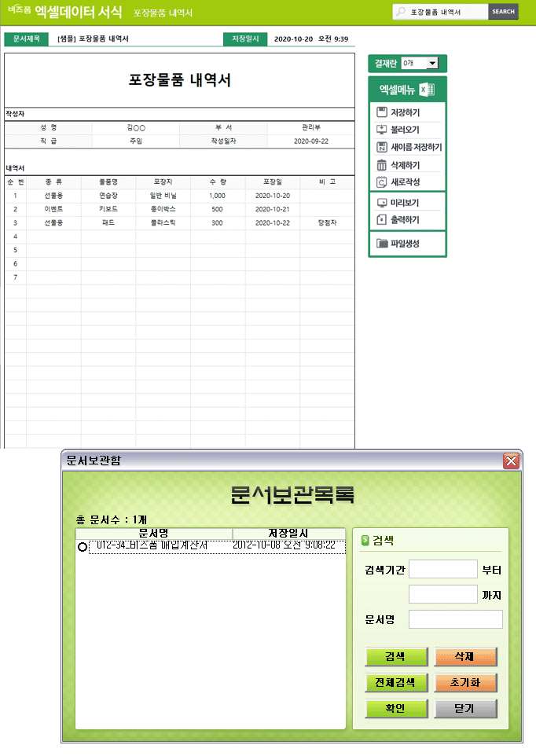
Task: Click the 문서명 column header
Action: pos(154,534)
